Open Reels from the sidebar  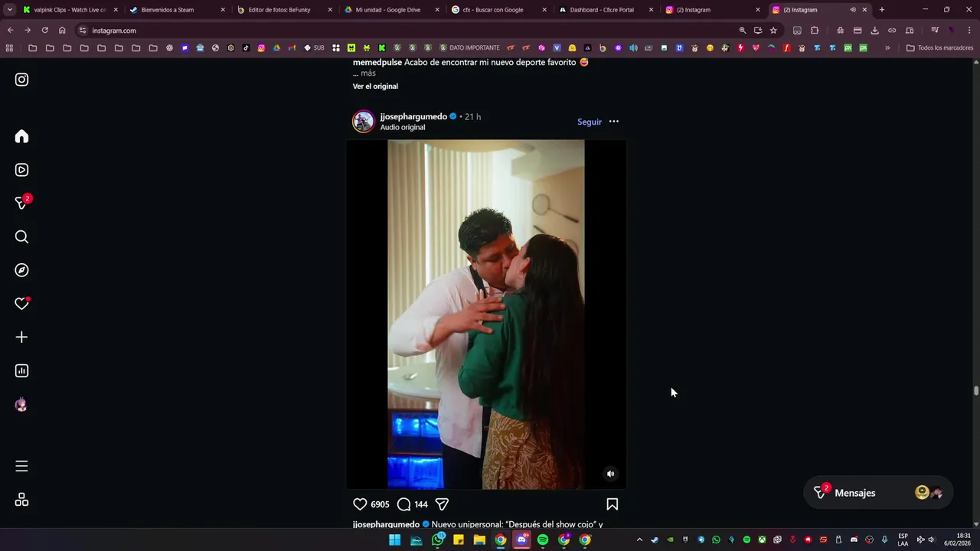point(21,170)
